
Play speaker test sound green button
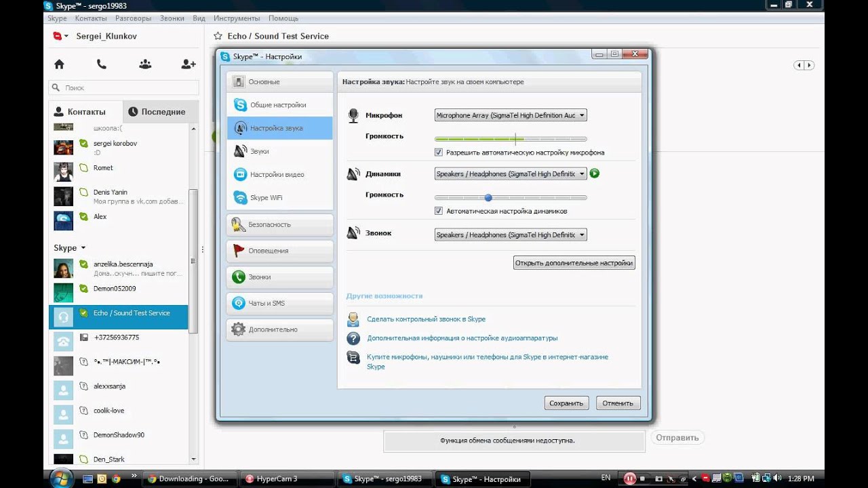click(595, 174)
